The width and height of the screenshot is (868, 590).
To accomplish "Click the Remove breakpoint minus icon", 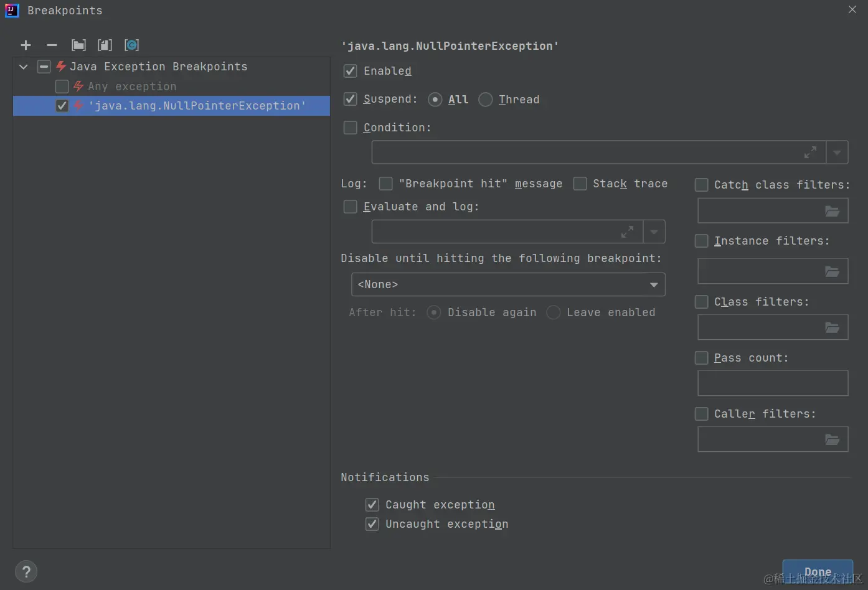I will pyautogui.click(x=52, y=45).
